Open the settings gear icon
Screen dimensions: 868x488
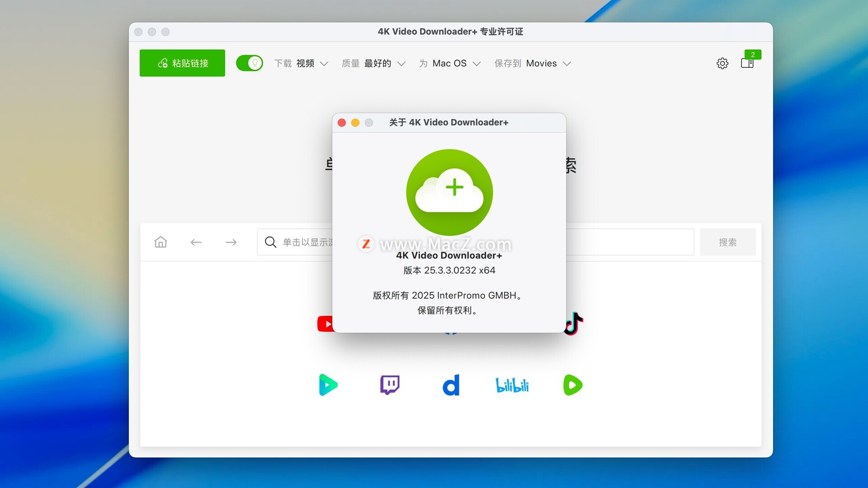click(x=722, y=63)
